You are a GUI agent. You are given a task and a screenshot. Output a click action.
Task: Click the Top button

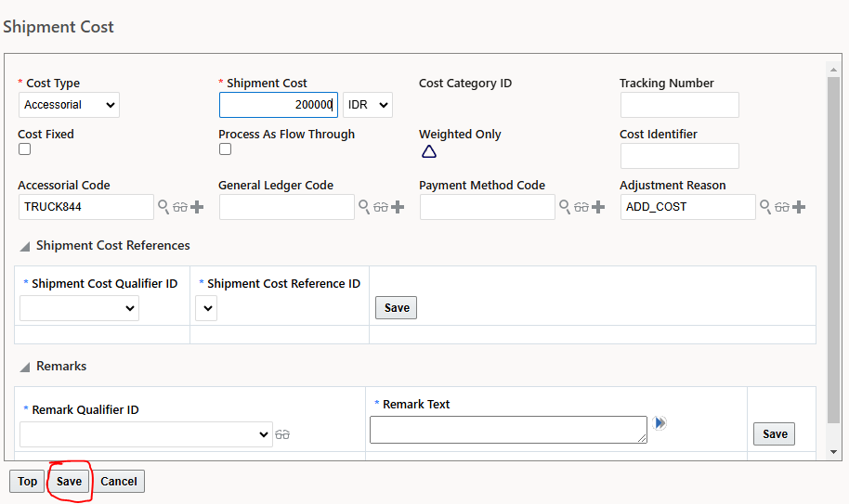[x=27, y=482]
